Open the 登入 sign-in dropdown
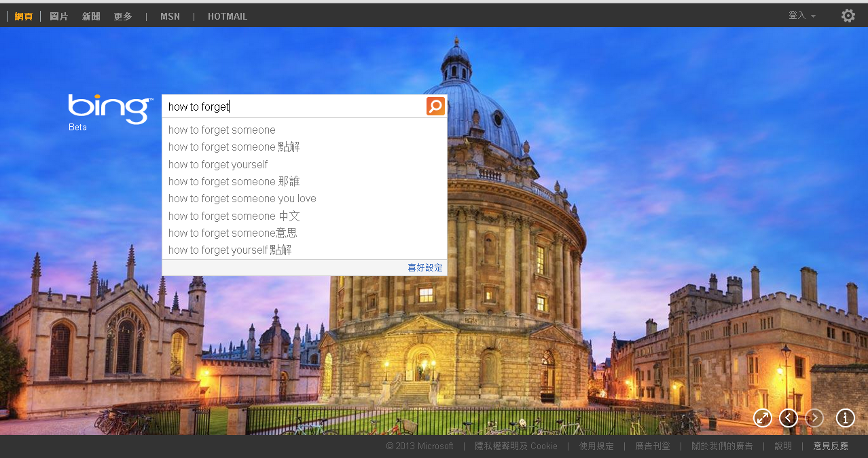This screenshot has height=458, width=868. click(802, 16)
